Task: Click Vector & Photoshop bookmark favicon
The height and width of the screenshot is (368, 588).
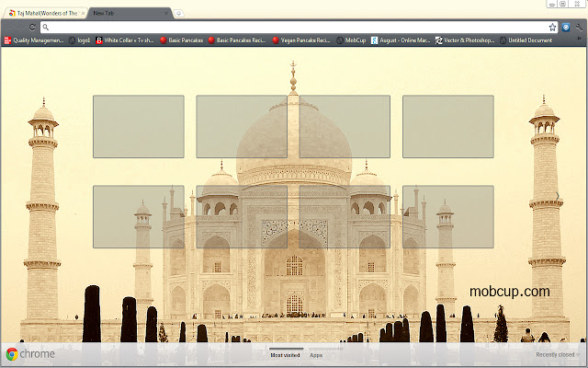Action: [439, 40]
